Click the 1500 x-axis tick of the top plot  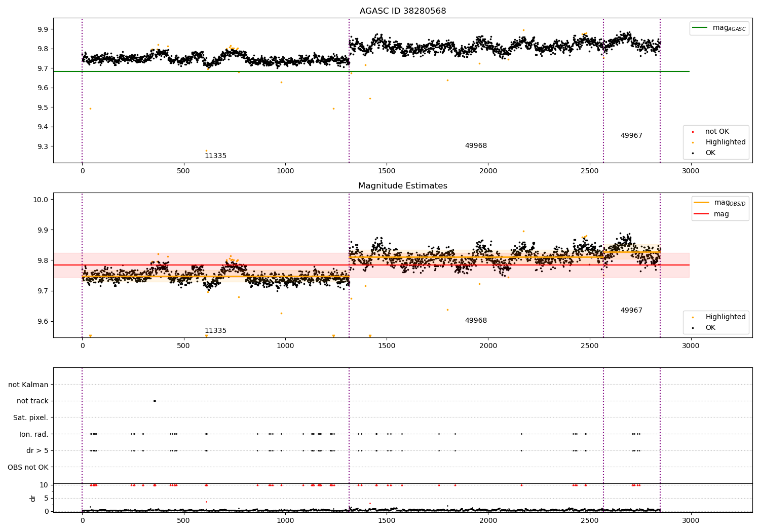[x=387, y=171]
